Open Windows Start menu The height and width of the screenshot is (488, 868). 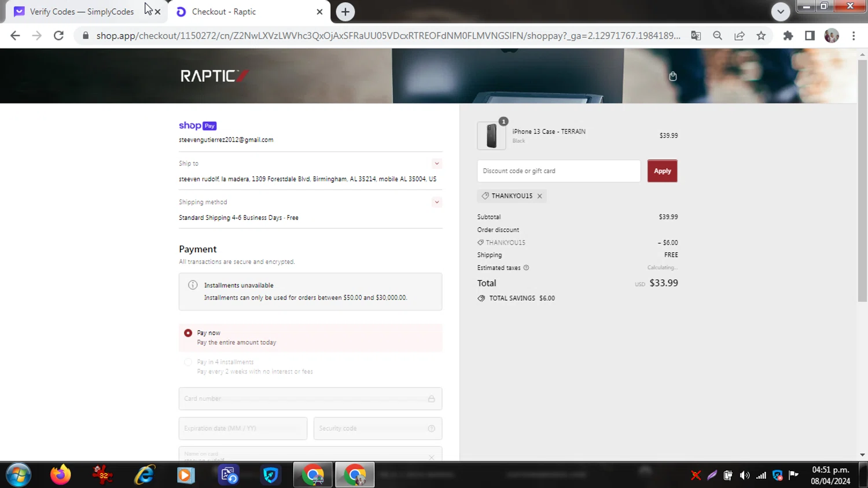coord(19,475)
